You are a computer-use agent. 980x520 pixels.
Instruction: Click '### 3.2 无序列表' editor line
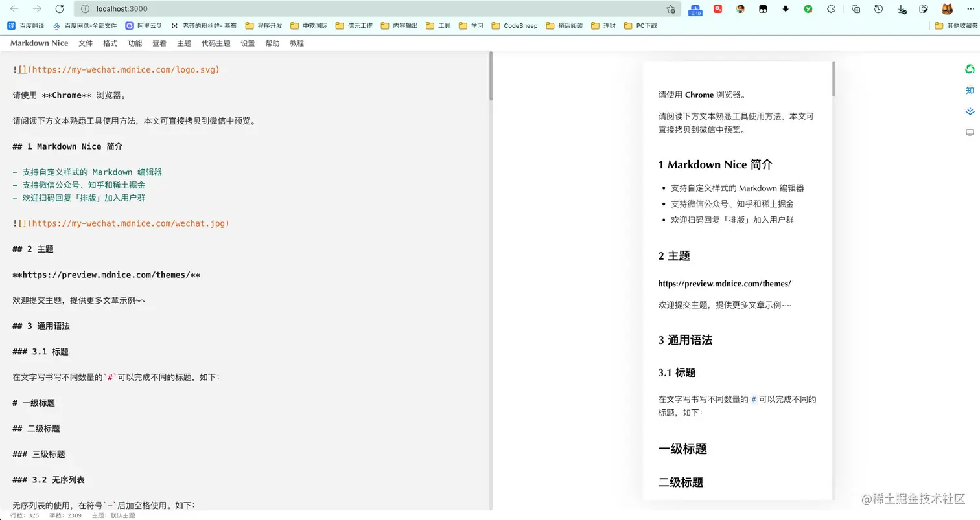point(49,480)
